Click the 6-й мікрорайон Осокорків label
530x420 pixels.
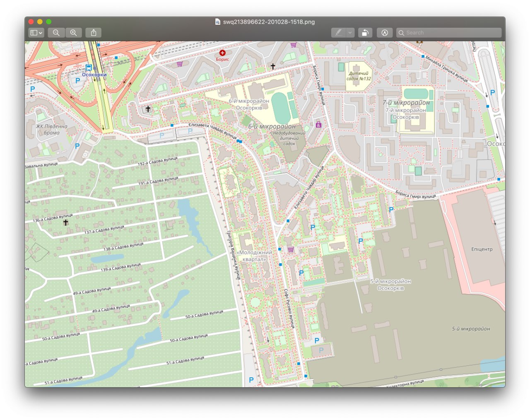pos(249,104)
